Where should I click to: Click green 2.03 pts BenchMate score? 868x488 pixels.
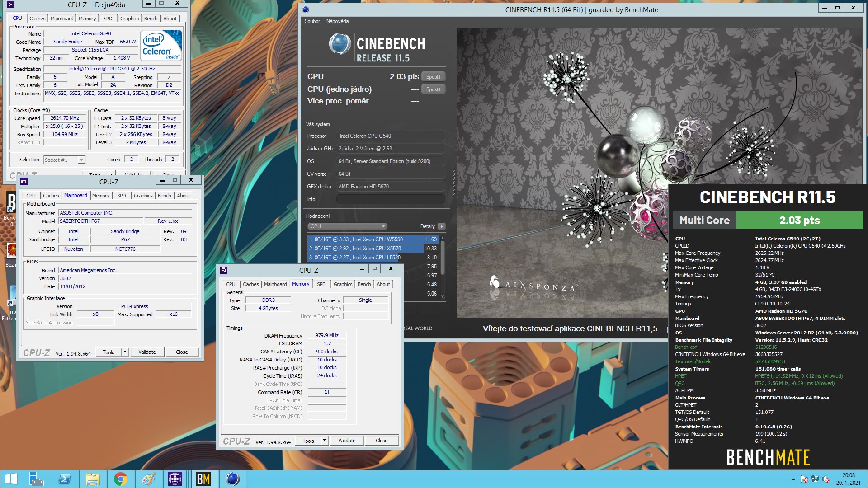(x=799, y=221)
